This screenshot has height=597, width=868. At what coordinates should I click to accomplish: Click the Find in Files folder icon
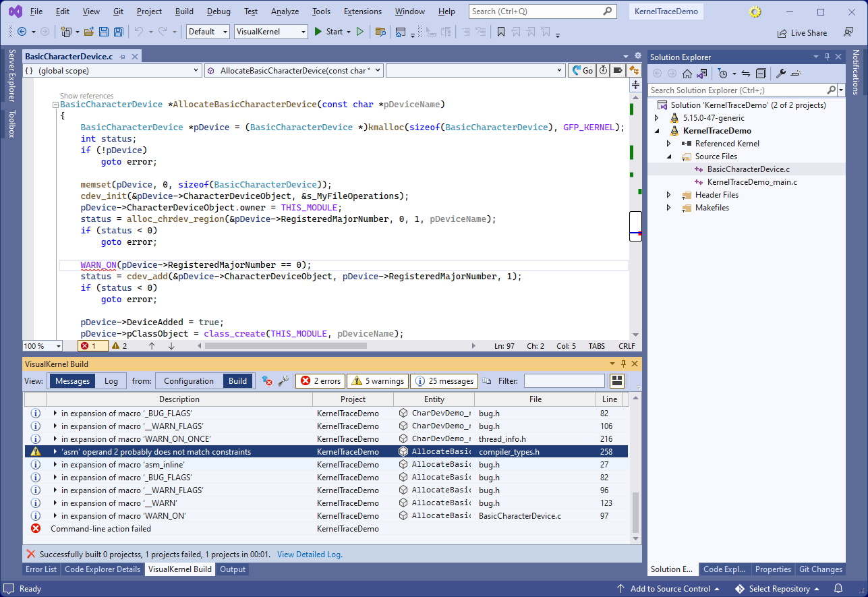(x=380, y=32)
